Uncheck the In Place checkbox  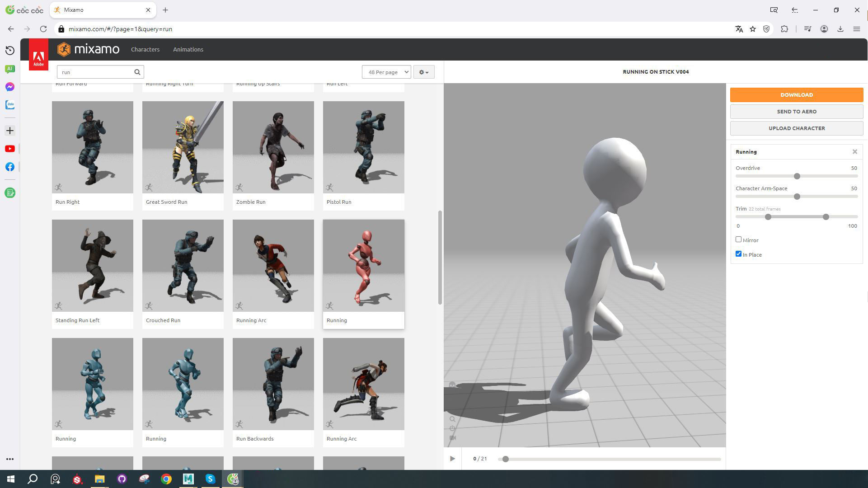[x=738, y=254]
